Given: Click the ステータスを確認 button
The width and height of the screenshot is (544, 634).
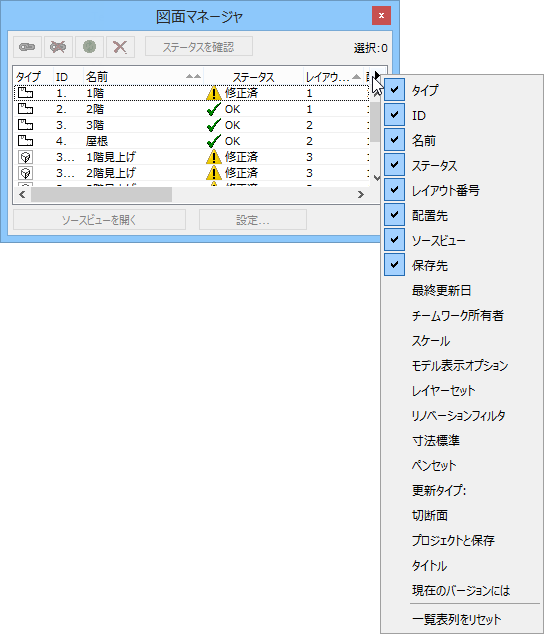Looking at the screenshot, I should coord(199,47).
